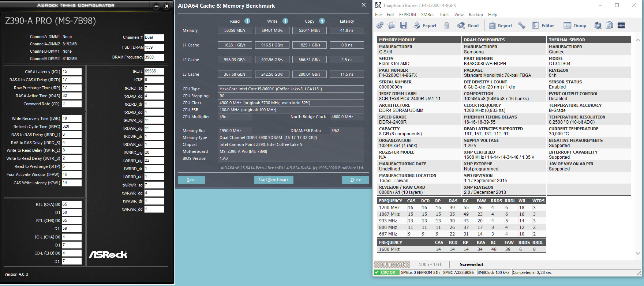Click the CAS# Latency (tCL) field

click(x=72, y=72)
